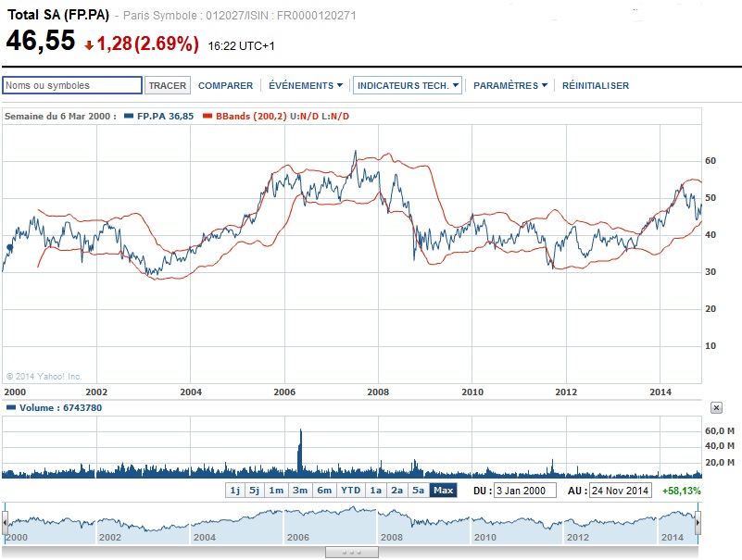Click the data point marker on the price line
The height and width of the screenshot is (560, 742).
click(9, 248)
